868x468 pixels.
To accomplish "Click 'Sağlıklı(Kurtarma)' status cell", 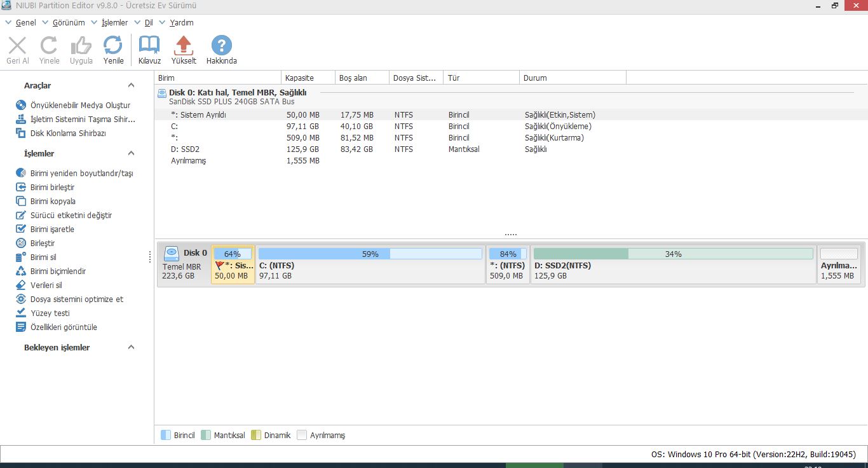I will pyautogui.click(x=554, y=138).
